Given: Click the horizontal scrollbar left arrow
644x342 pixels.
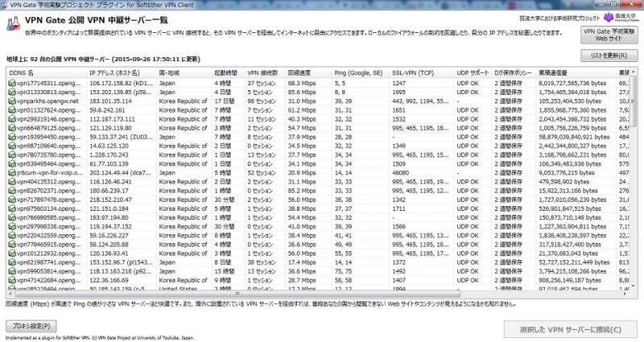Looking at the screenshot, I should pos(10,294).
